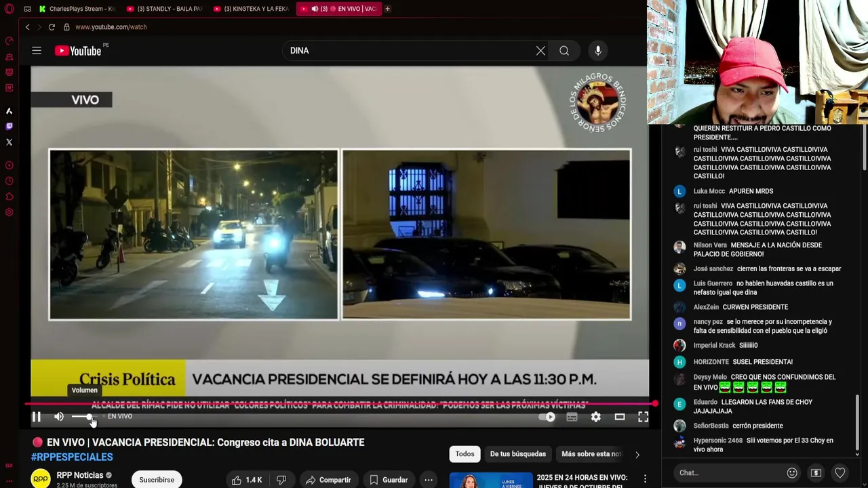Image resolution: width=868 pixels, height=488 pixels.
Task: Share the video with Compartir
Action: coord(328,480)
